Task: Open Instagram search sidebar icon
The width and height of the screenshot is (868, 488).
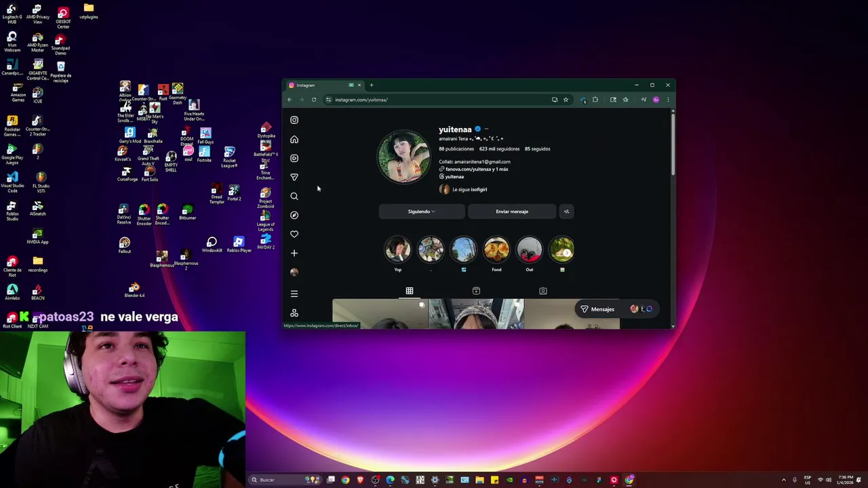Action: [294, 196]
